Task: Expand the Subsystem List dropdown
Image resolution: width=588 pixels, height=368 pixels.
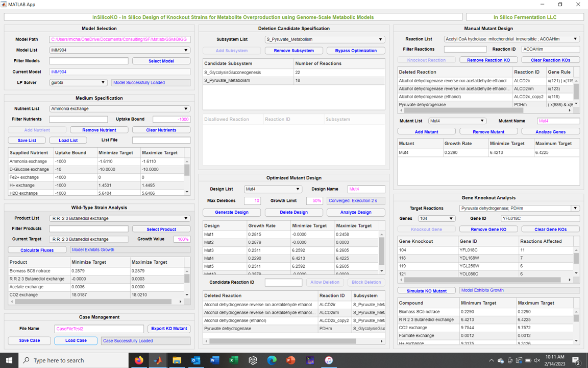Action: 325,39
